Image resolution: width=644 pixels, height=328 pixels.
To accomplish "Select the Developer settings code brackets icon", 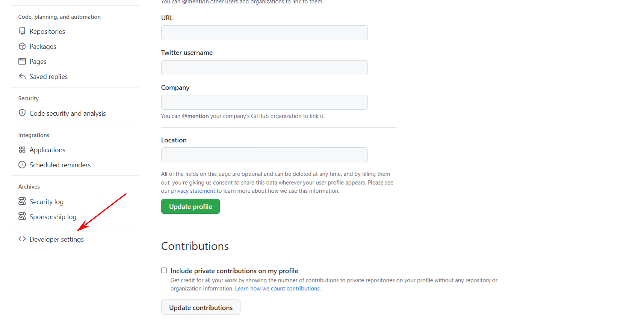I will (x=22, y=239).
